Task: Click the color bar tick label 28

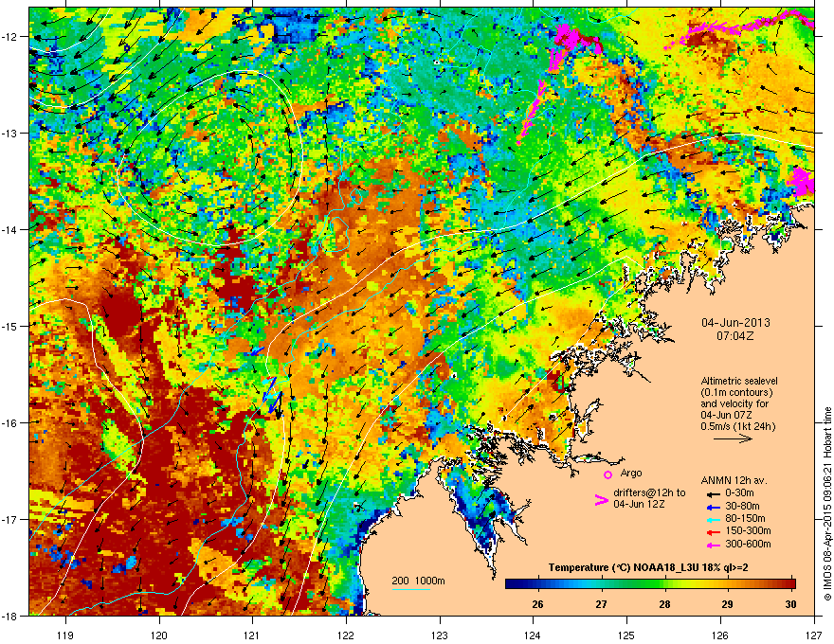Action: click(664, 604)
